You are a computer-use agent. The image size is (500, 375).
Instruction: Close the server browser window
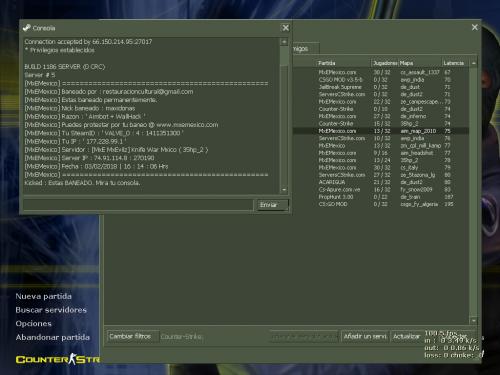point(475,27)
